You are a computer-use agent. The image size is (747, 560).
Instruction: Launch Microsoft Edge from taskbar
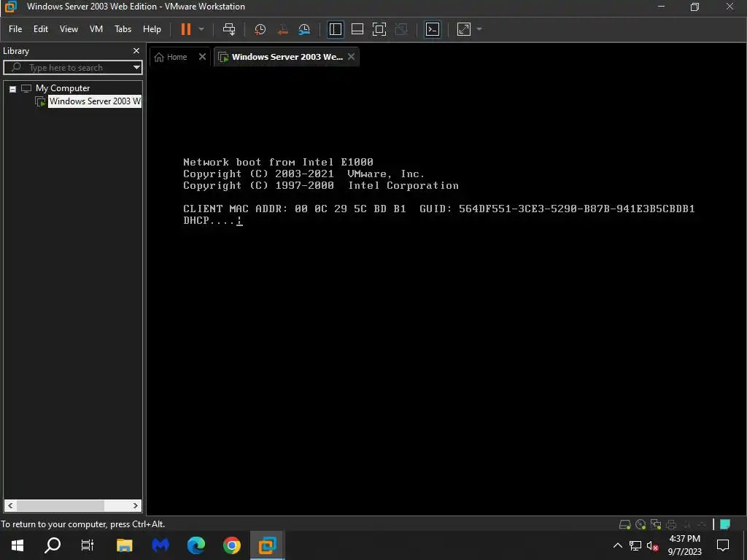(x=196, y=545)
